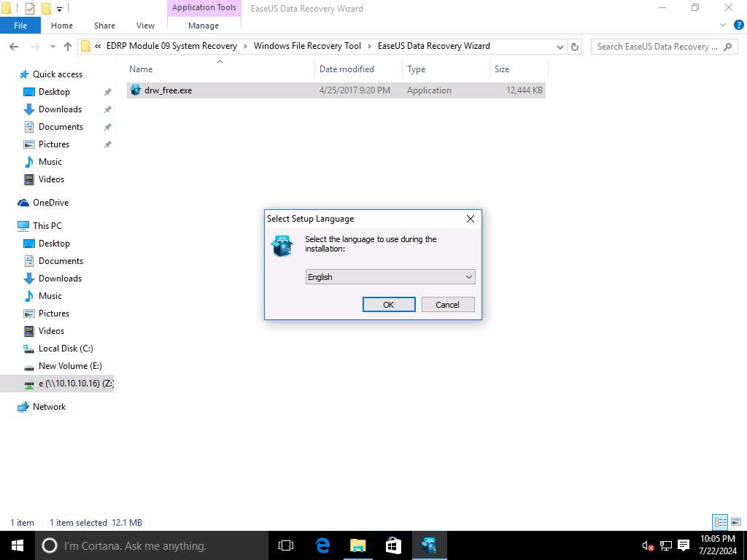Navigate to EDRP Module 09 System Recovery breadcrumb

point(171,46)
